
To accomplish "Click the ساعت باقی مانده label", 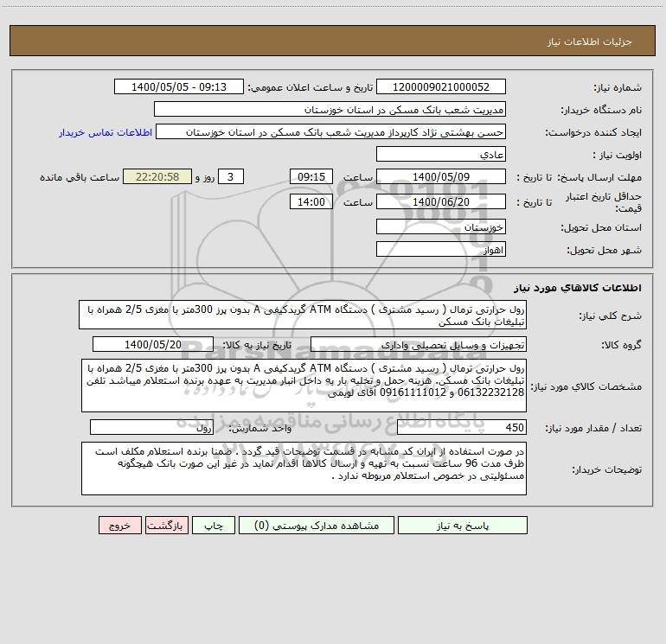I will pos(80,177).
